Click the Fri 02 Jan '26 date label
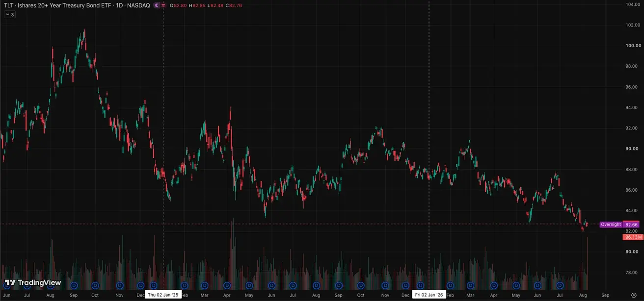The width and height of the screenshot is (644, 301). [429, 295]
